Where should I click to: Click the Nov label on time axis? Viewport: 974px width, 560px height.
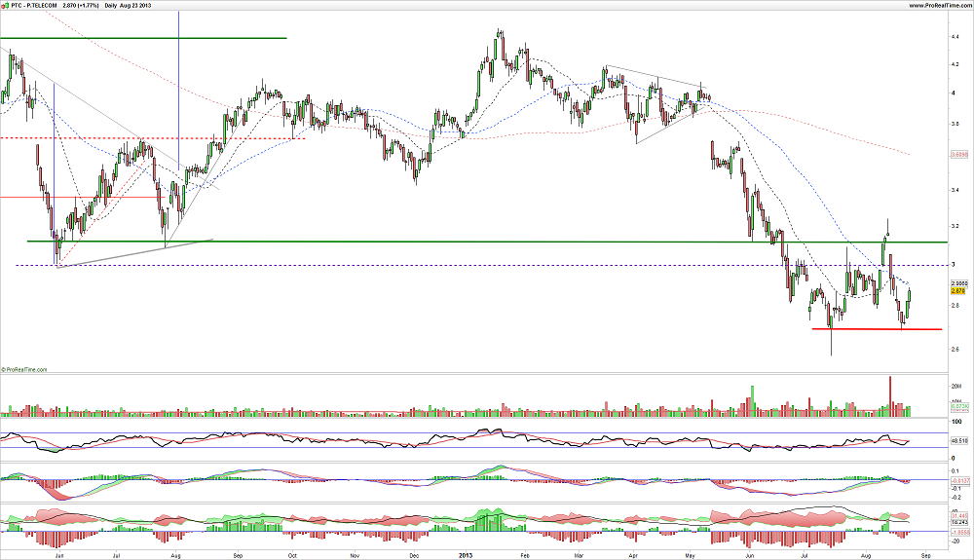tap(355, 554)
